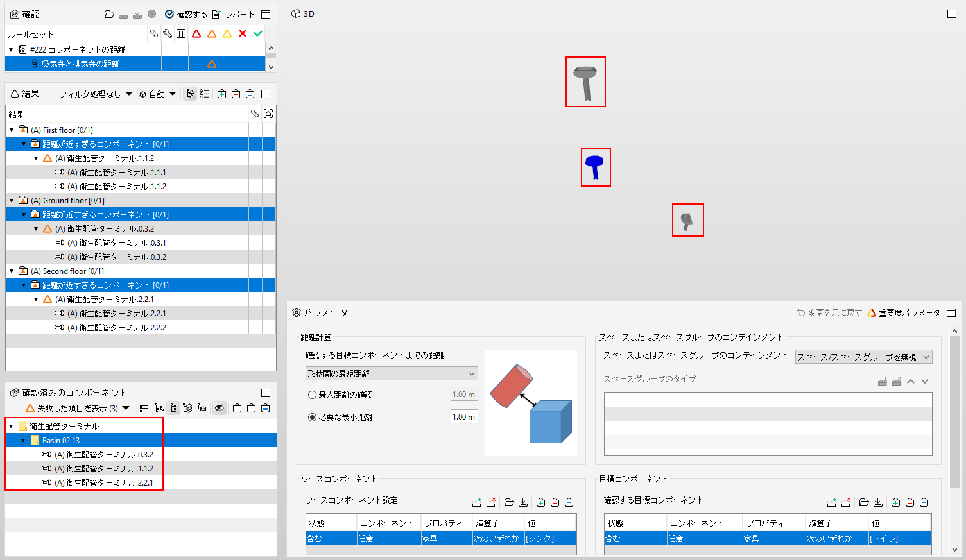
Task: Collapse (A) First floor [0/1] node
Action: click(x=12, y=130)
